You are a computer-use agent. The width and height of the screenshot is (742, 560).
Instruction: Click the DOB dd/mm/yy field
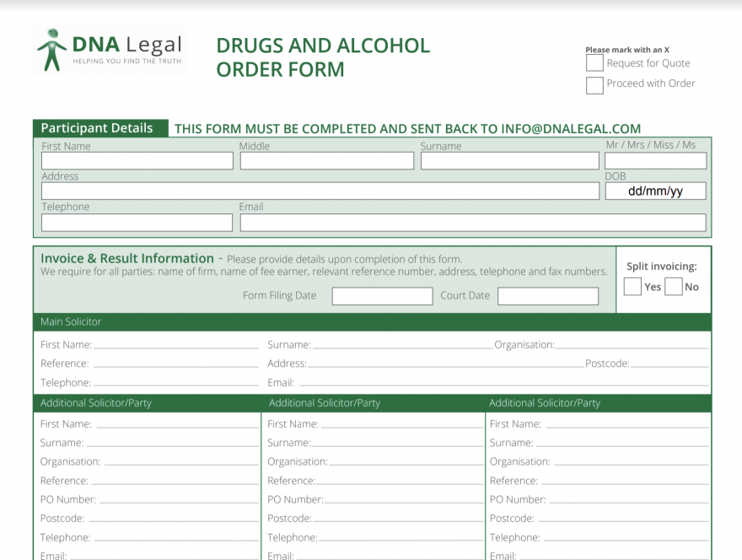pyautogui.click(x=655, y=191)
